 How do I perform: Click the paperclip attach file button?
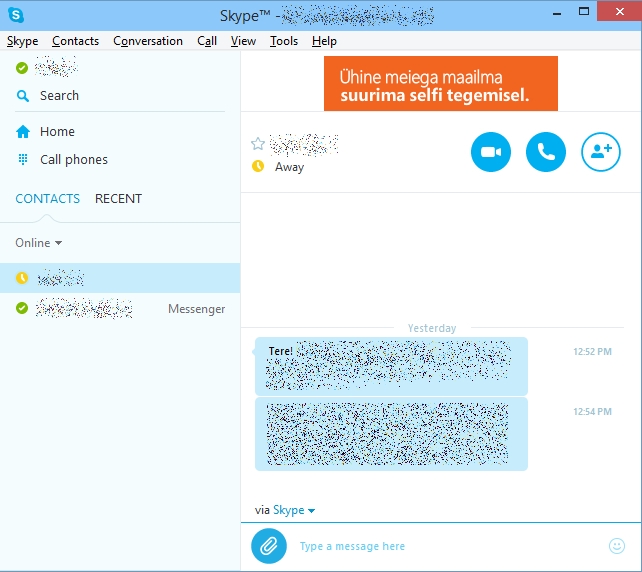[269, 546]
